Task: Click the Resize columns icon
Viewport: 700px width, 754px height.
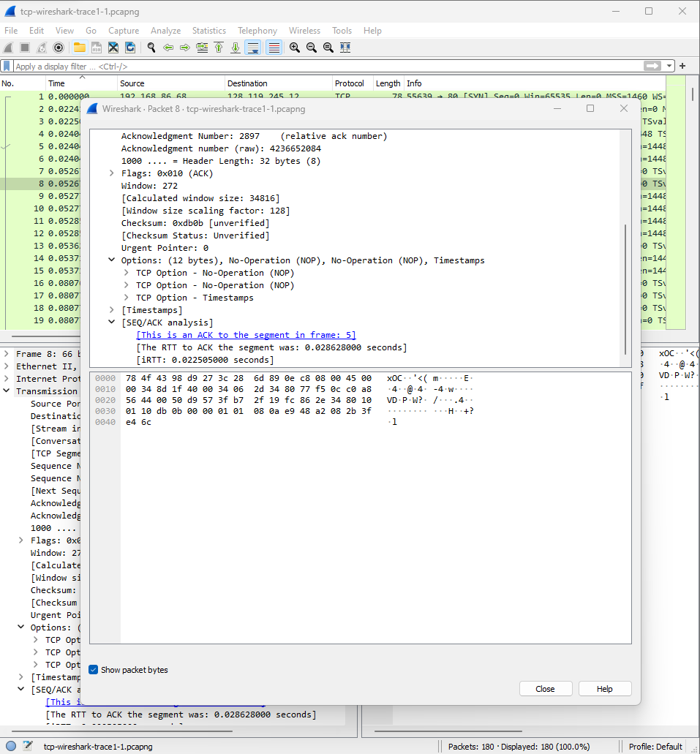Action: [345, 48]
